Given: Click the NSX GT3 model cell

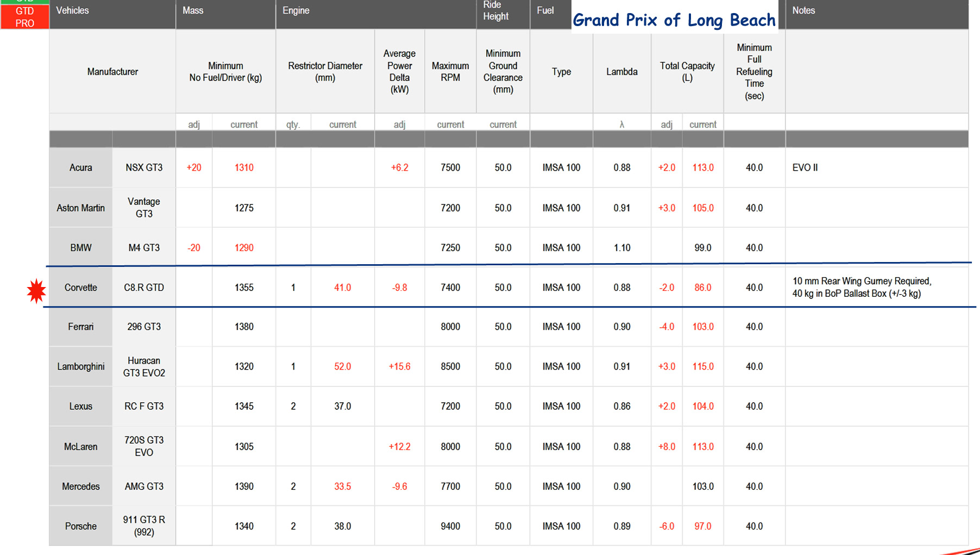Looking at the screenshot, I should (x=144, y=168).
